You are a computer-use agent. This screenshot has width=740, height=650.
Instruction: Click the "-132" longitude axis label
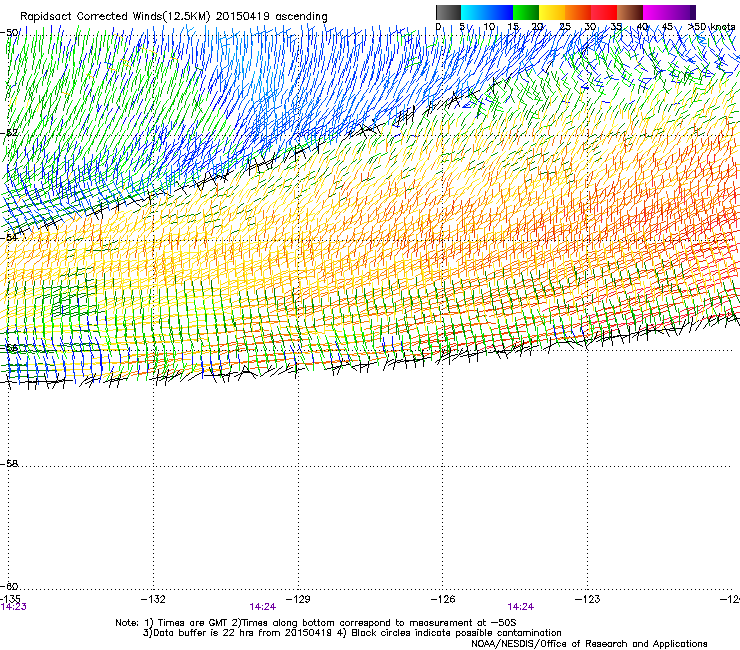(153, 599)
